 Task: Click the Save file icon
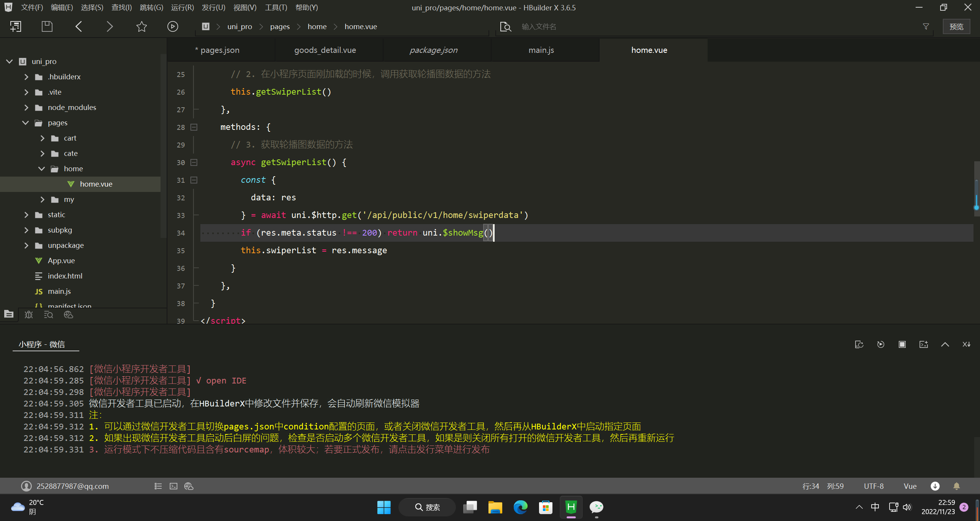(47, 26)
